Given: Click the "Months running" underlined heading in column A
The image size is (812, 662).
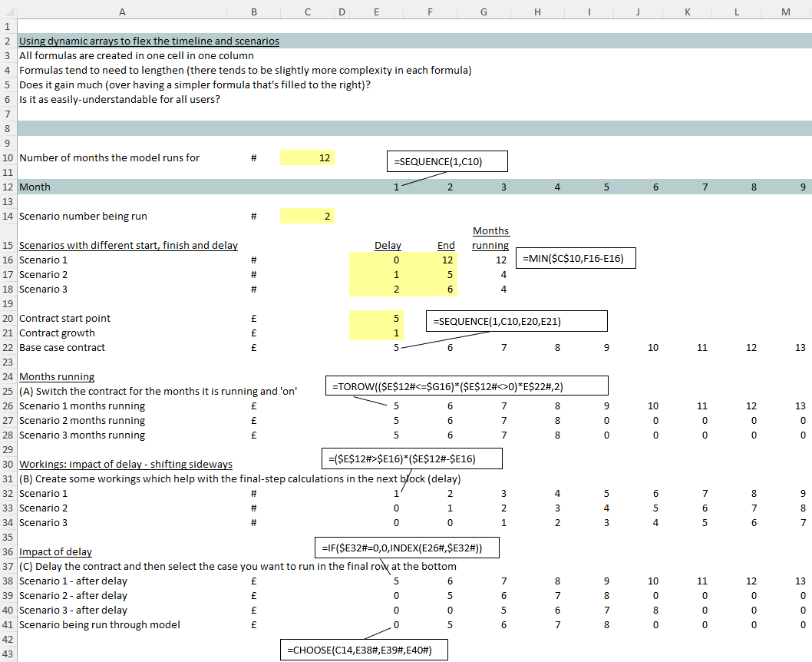Looking at the screenshot, I should [57, 376].
